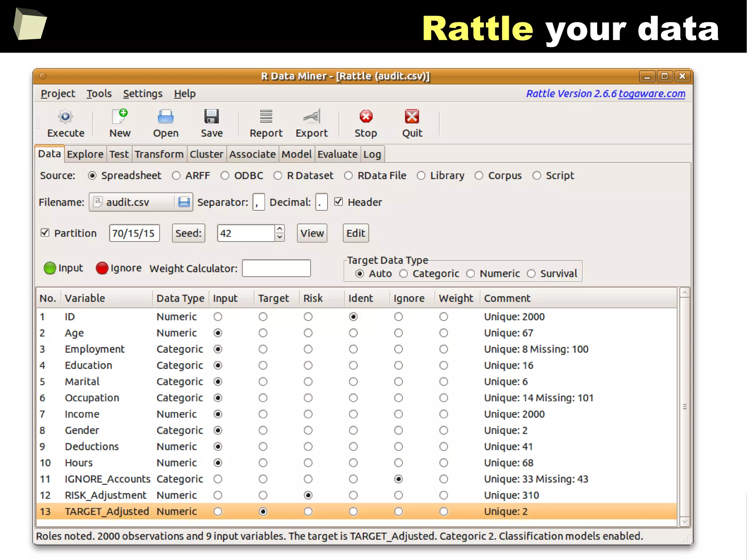Screen dimensions: 747x560
Task: Select the TARGET_Adjusted row name
Action: (x=107, y=511)
